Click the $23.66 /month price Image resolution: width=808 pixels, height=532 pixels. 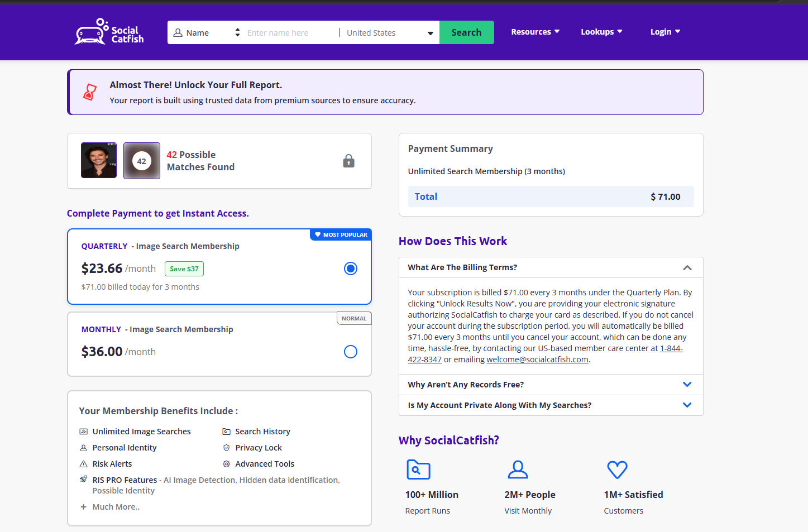pyautogui.click(x=118, y=269)
